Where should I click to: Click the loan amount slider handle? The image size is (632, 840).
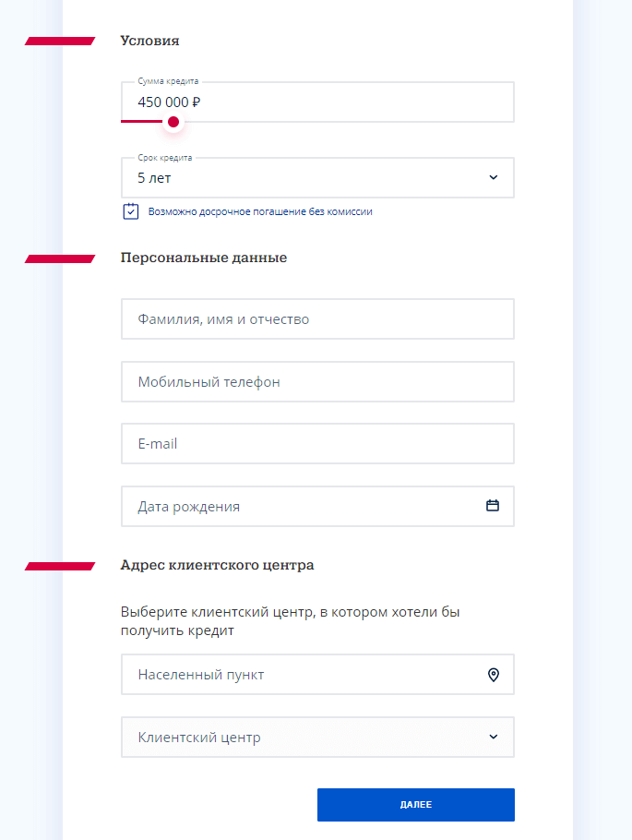pos(173,122)
